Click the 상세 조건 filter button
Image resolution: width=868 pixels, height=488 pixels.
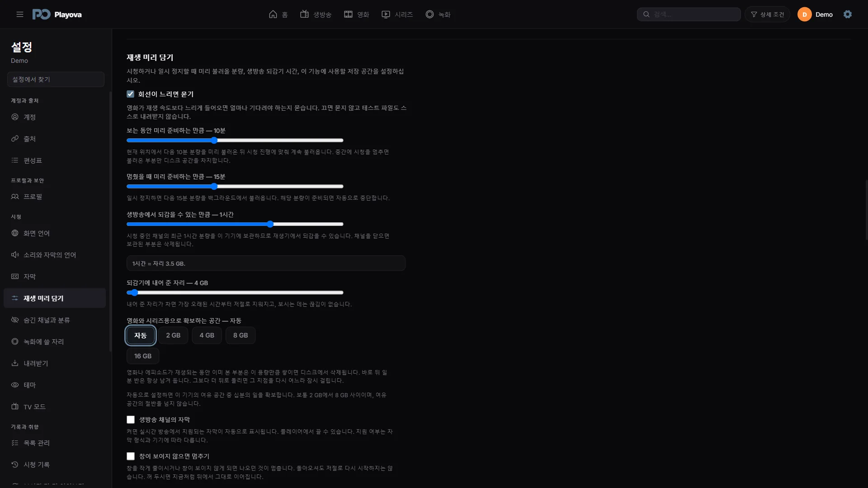click(768, 14)
